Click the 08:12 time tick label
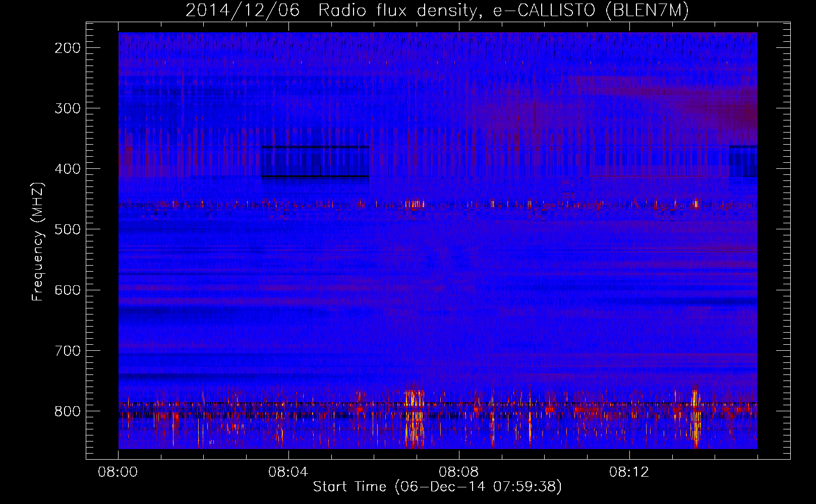The image size is (816, 504). point(629,472)
